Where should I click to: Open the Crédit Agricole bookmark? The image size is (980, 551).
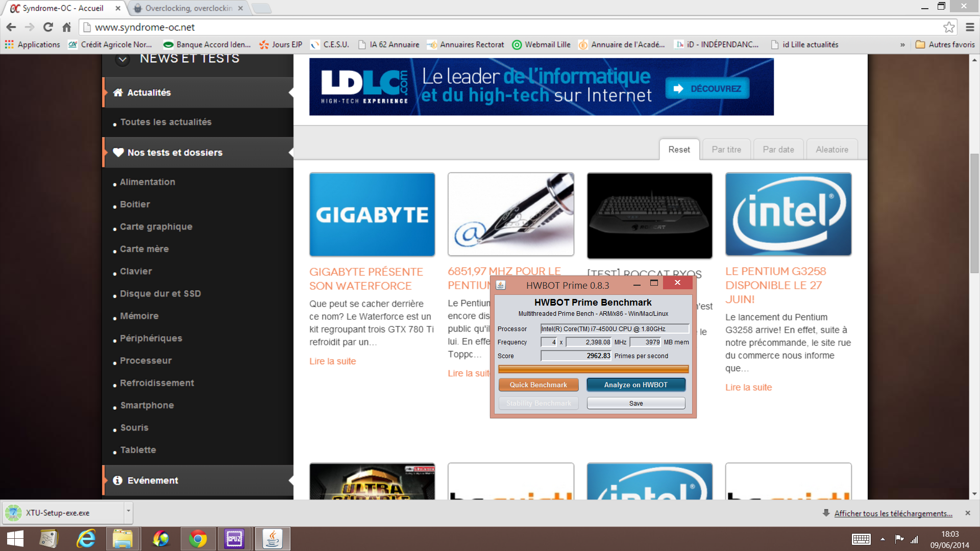point(110,44)
